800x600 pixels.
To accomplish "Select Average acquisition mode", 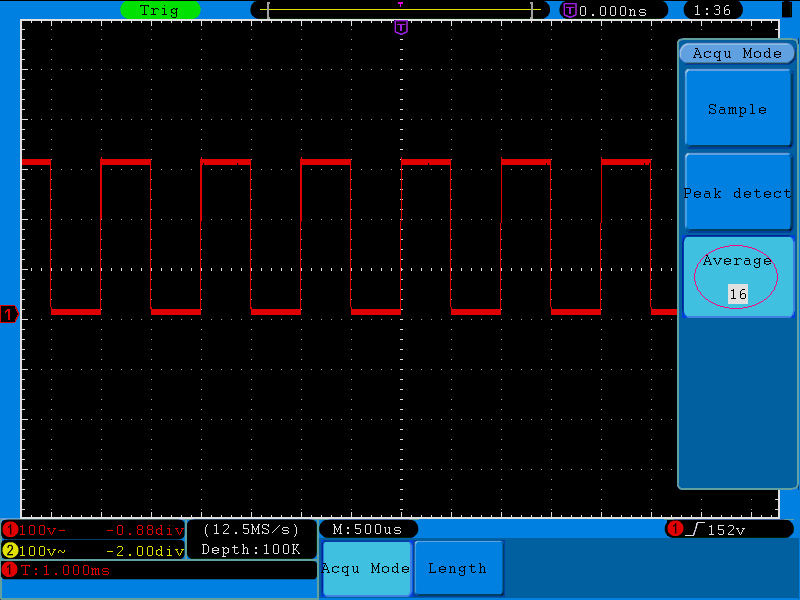I will click(x=737, y=277).
